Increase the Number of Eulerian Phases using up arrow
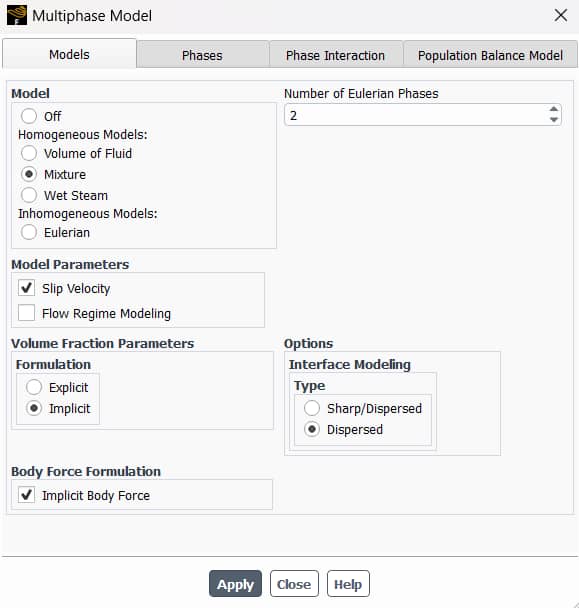The height and width of the screenshot is (608, 579). [553, 109]
